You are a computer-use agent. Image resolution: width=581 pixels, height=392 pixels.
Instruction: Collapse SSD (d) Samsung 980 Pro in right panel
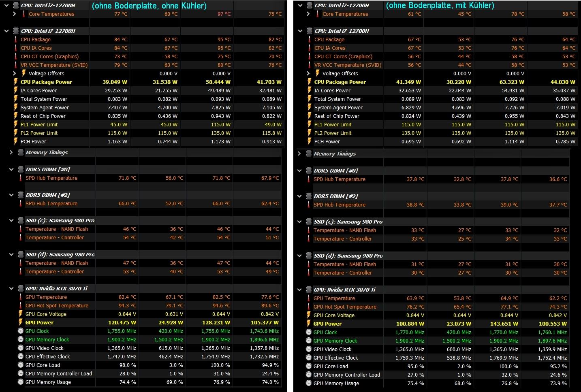(x=299, y=256)
